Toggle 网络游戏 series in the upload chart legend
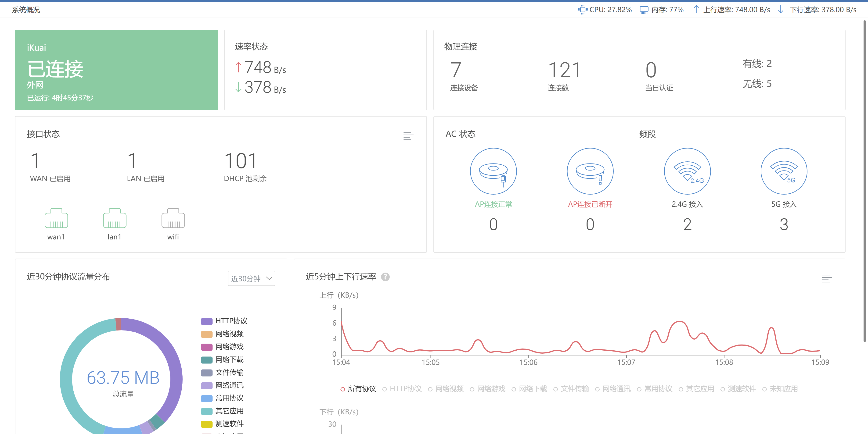This screenshot has height=434, width=868. coord(488,389)
